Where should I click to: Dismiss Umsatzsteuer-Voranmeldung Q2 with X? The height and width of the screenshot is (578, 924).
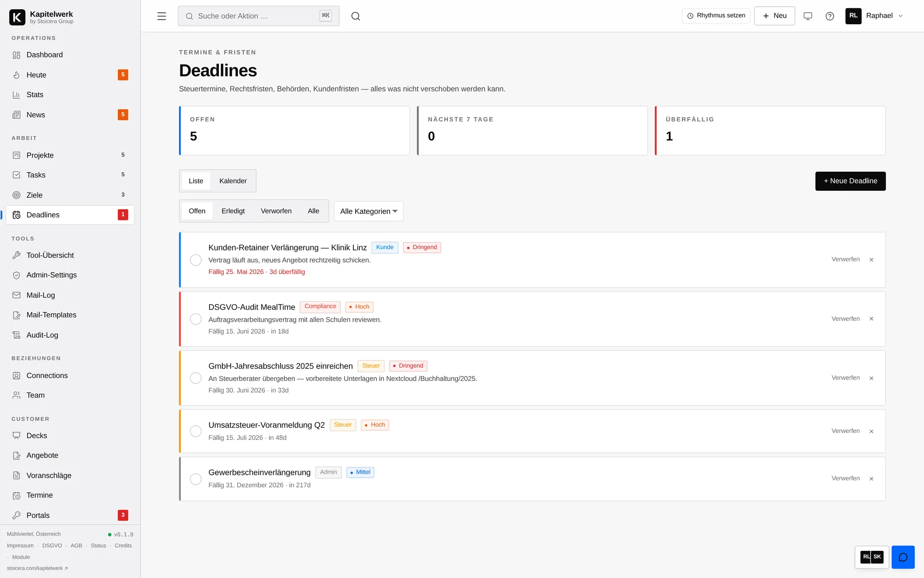871,432
